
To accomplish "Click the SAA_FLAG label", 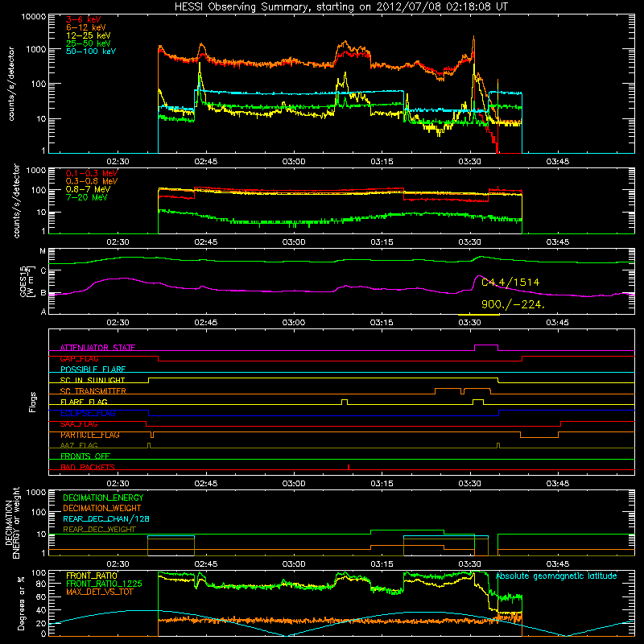I will [79, 423].
